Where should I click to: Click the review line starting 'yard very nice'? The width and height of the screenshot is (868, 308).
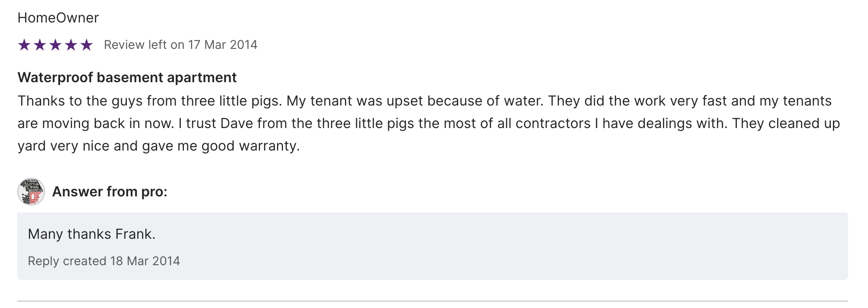[158, 146]
